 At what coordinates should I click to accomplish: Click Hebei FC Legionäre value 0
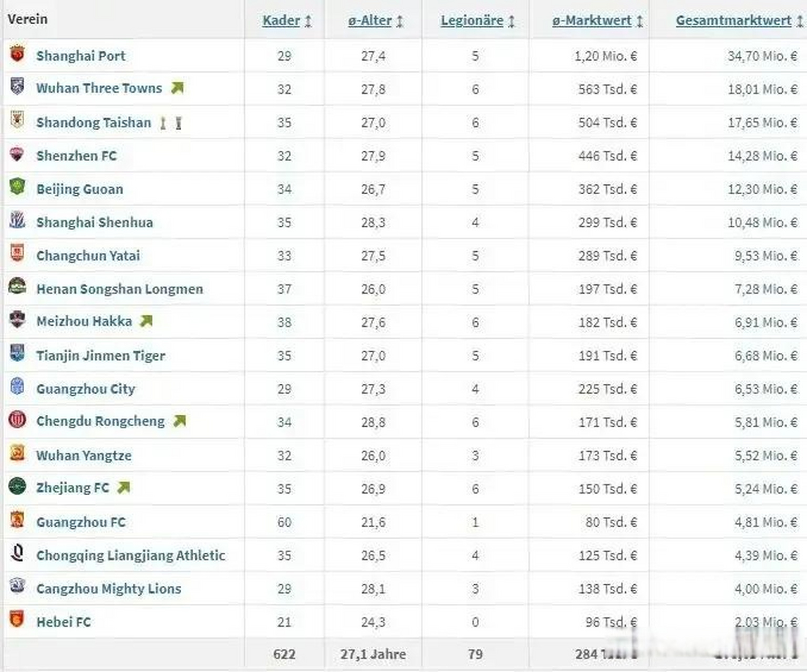click(475, 622)
